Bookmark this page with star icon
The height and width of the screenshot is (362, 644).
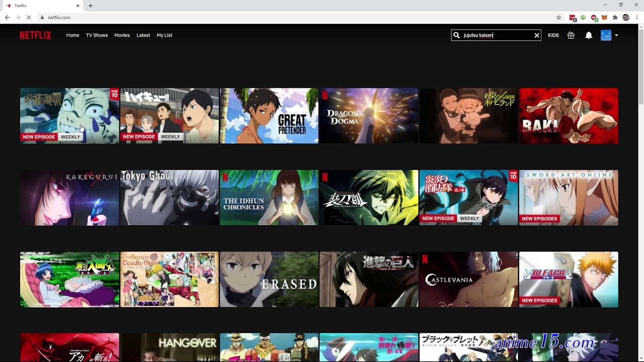click(558, 17)
